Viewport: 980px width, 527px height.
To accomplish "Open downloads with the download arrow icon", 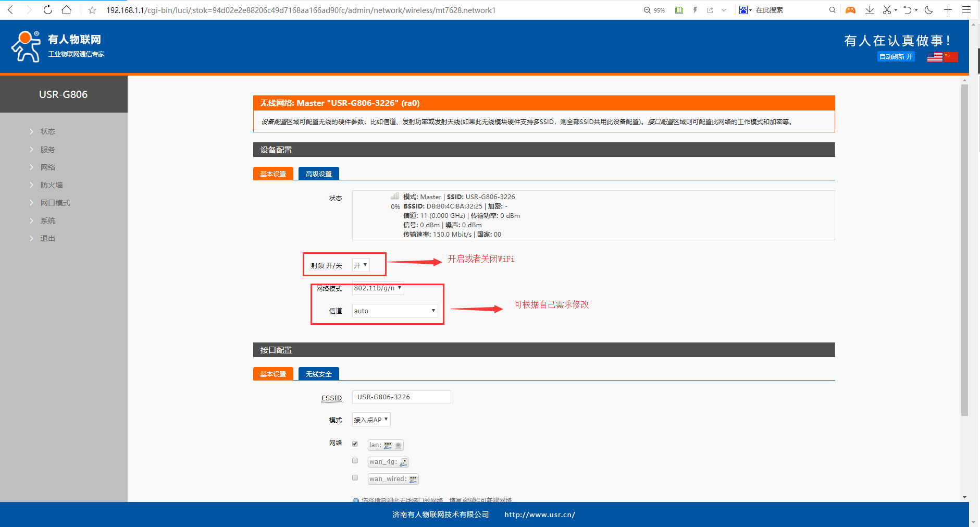I will [870, 10].
